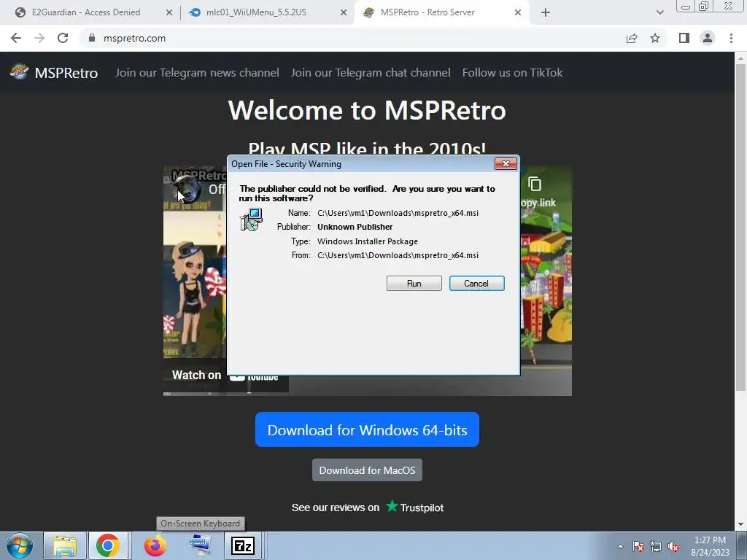Image resolution: width=747 pixels, height=560 pixels.
Task: Click the Chrome taskbar icon
Action: pyautogui.click(x=108, y=545)
